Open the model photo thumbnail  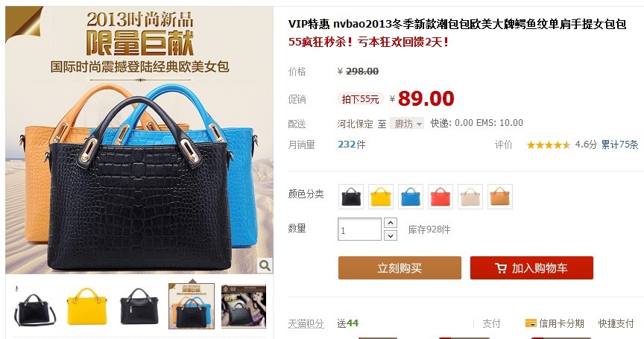[x=244, y=306]
